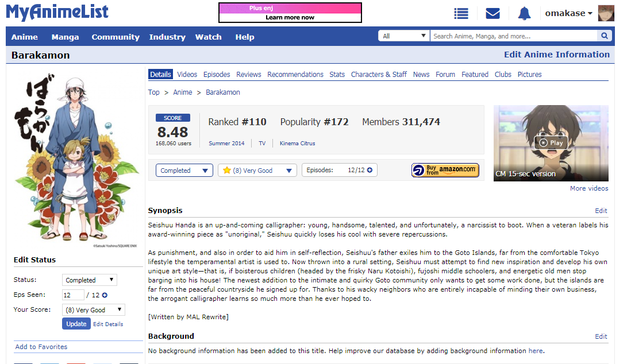Expand Status dropdown under Edit Status

click(89, 280)
